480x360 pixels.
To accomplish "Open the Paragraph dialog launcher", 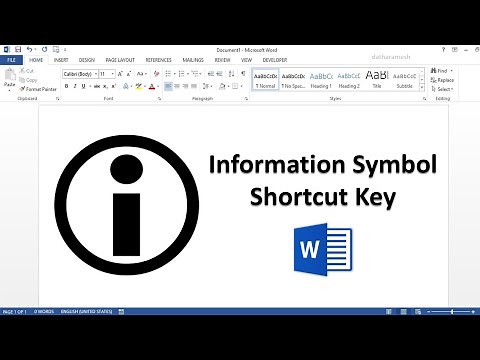I will tap(246, 99).
